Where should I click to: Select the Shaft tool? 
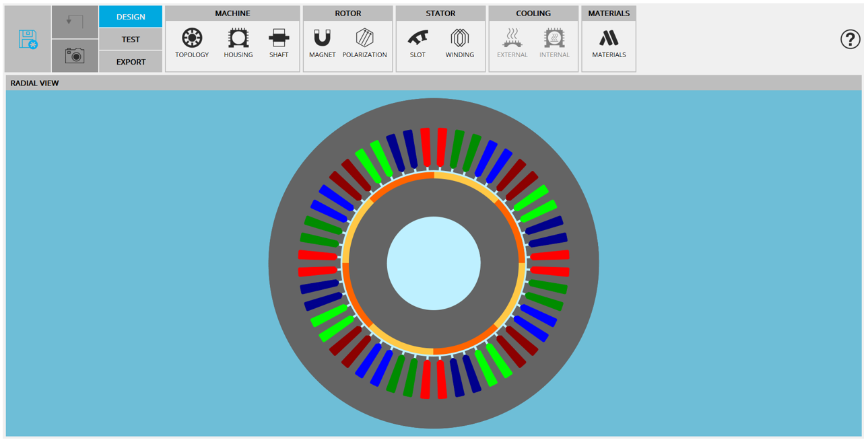click(279, 42)
